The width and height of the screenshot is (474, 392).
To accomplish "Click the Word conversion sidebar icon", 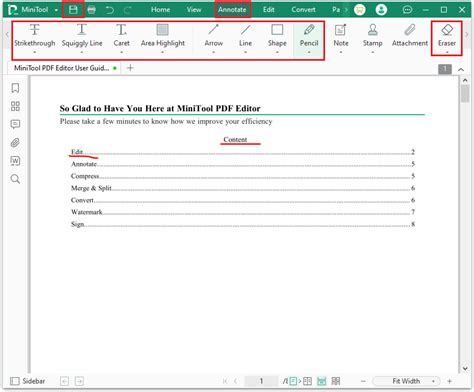I will click(x=15, y=161).
